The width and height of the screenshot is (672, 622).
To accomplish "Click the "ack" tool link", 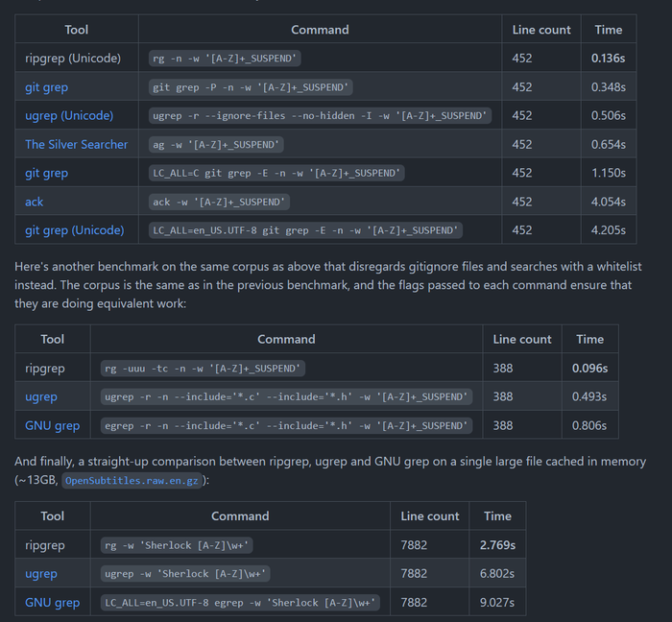I will 35,202.
